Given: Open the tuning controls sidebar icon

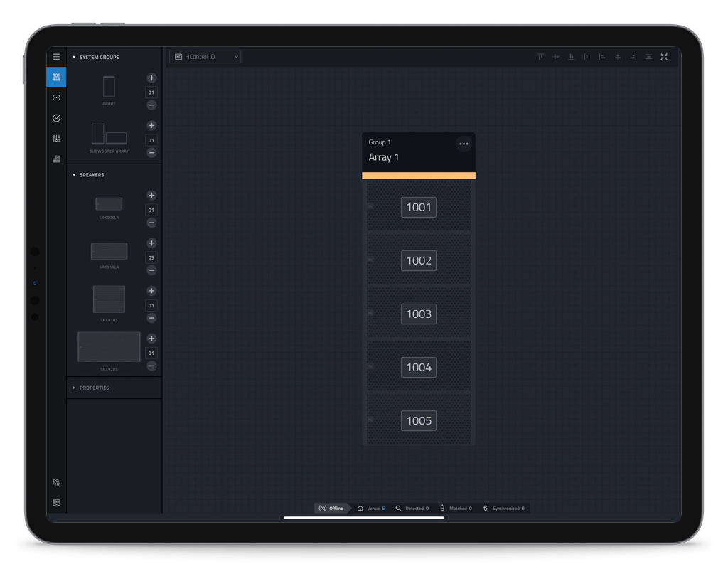Looking at the screenshot, I should click(x=56, y=139).
